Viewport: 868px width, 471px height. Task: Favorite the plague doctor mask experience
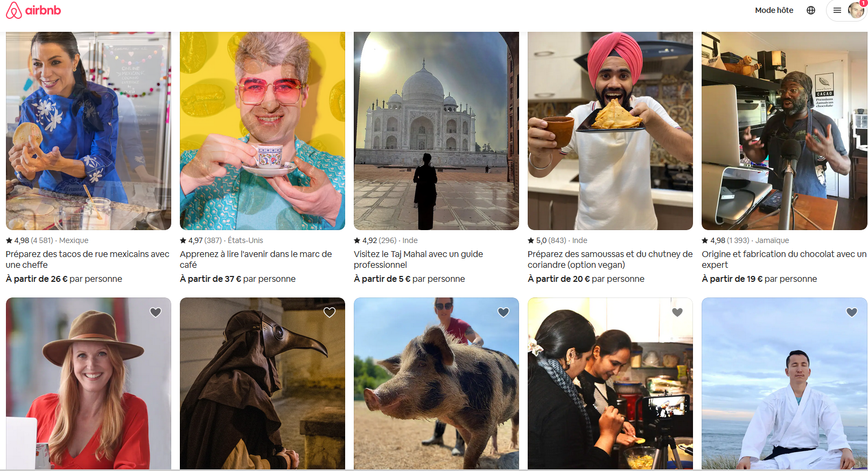(330, 312)
